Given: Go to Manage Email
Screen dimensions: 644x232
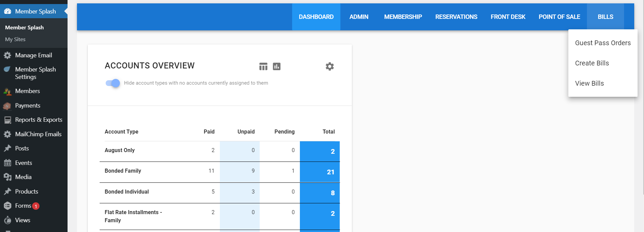Looking at the screenshot, I should (33, 55).
